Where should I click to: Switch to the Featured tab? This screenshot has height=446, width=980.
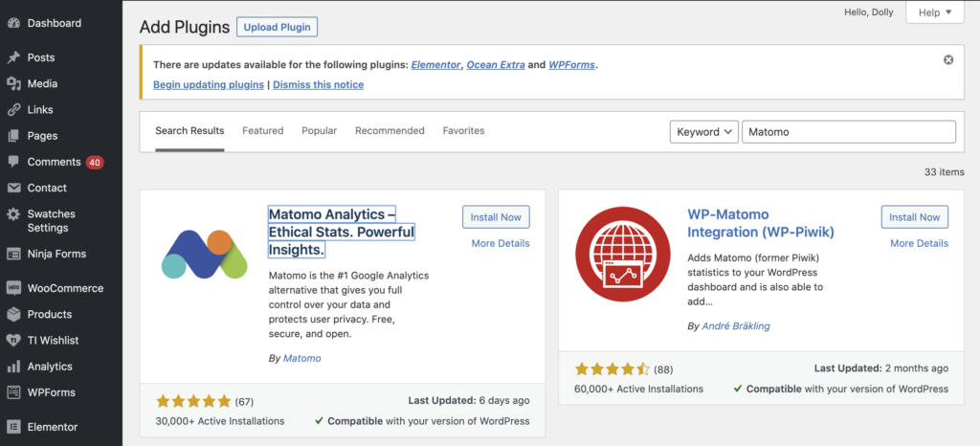262,130
